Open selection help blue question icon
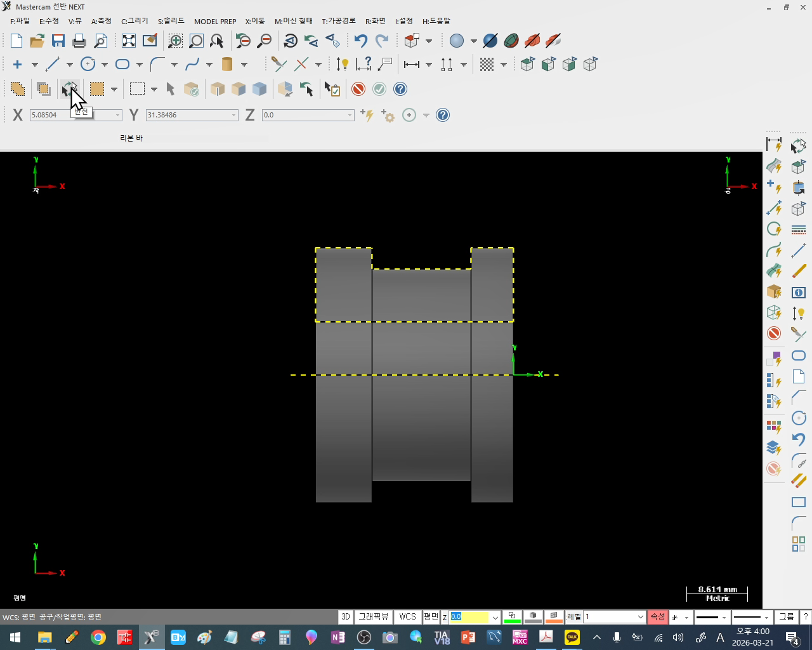This screenshot has height=650, width=812. click(x=400, y=89)
